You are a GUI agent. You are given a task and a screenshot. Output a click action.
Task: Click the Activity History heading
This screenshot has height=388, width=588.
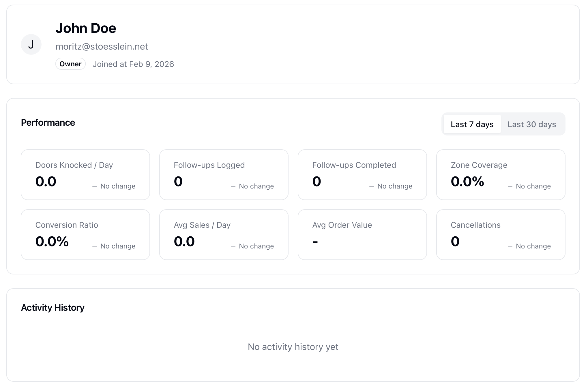coord(53,308)
